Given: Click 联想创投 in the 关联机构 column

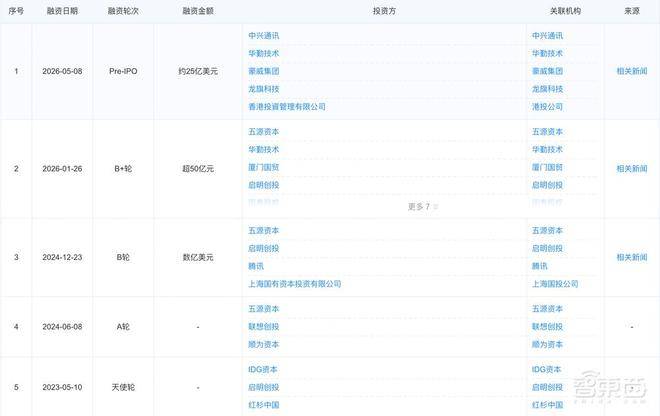Looking at the screenshot, I should pos(547,327).
